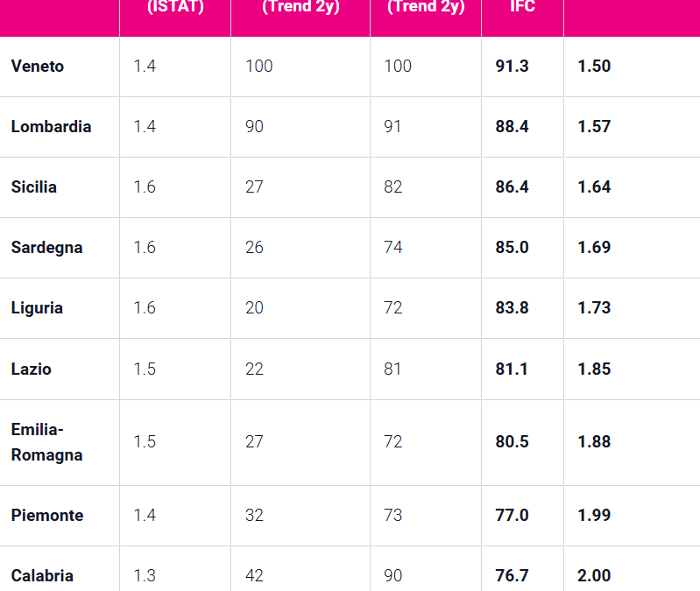Select the 1.73 value for Liguria
700x591 pixels.
[594, 308]
